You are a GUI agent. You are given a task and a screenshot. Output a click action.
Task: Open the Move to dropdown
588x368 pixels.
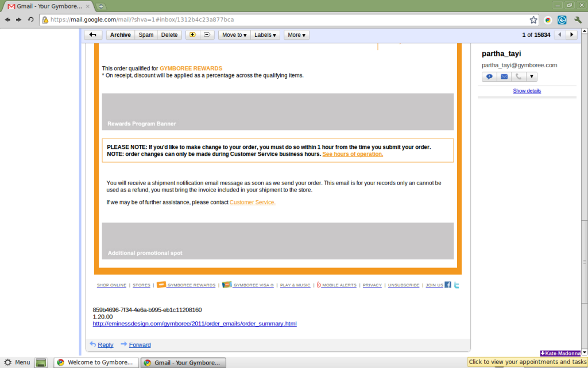(x=234, y=35)
